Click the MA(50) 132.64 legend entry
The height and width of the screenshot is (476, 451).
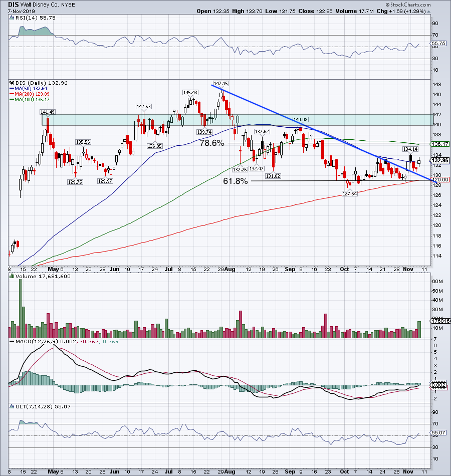(28, 89)
